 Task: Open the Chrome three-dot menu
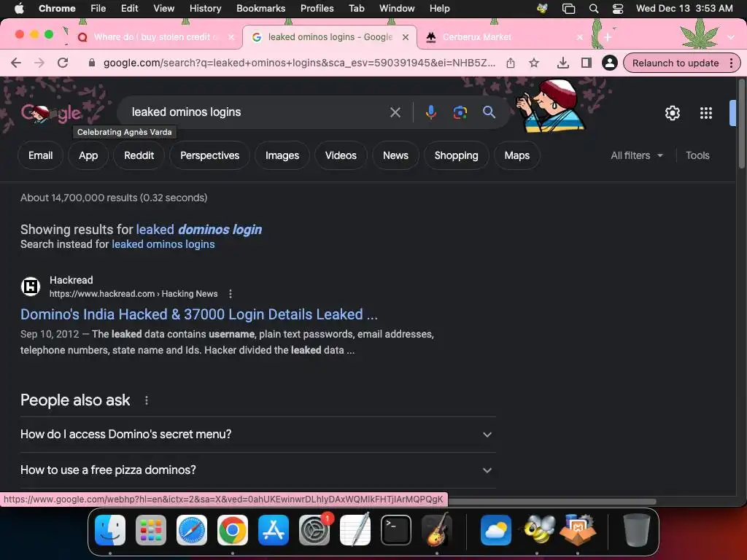pyautogui.click(x=731, y=63)
